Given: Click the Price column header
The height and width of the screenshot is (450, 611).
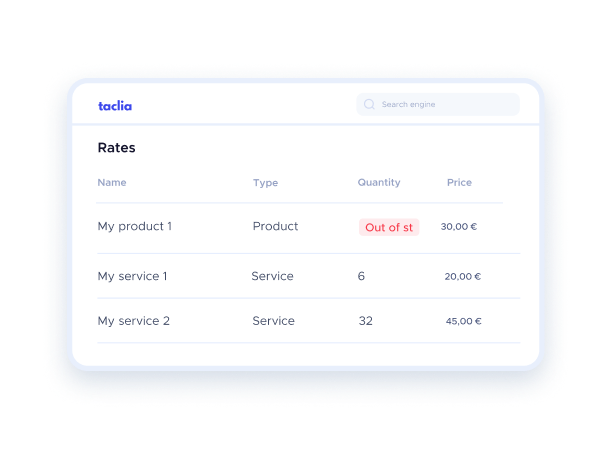Looking at the screenshot, I should coord(459,183).
